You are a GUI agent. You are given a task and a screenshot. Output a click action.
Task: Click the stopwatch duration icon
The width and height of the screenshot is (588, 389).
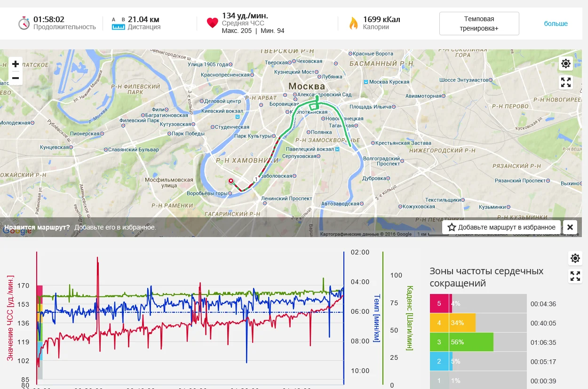tap(24, 23)
